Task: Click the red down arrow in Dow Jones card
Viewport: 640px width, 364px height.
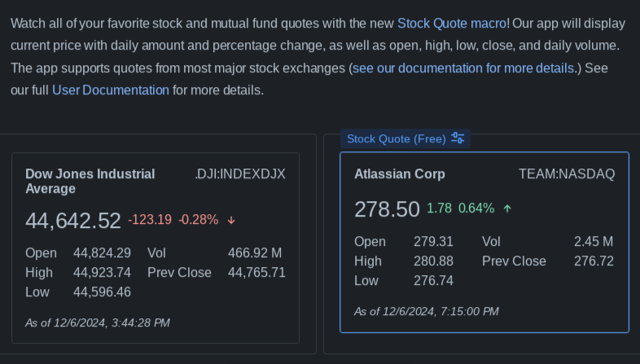Action: 231,220
